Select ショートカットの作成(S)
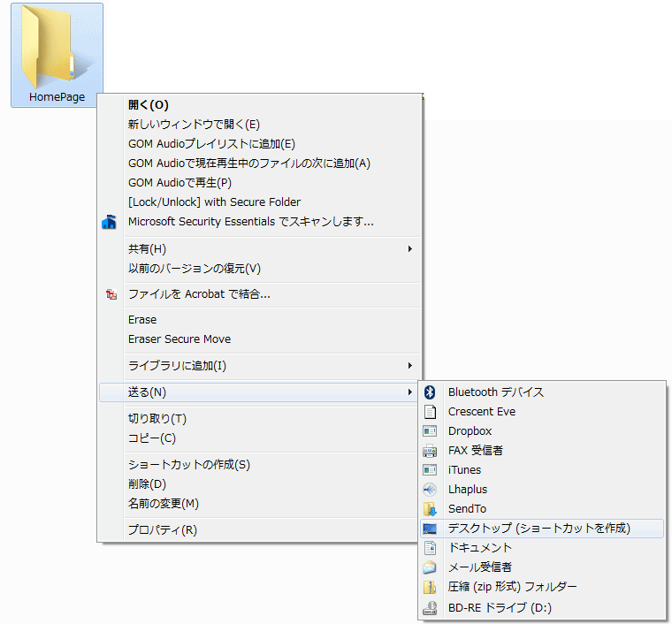 click(x=258, y=465)
